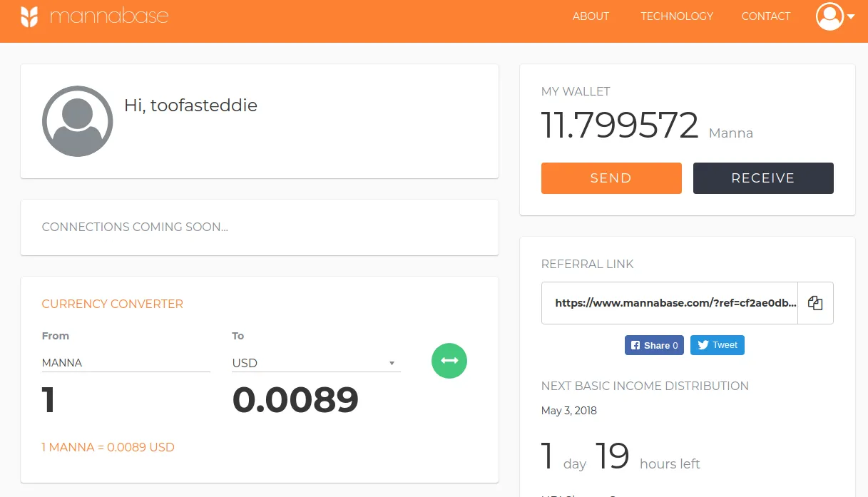Image resolution: width=868 pixels, height=497 pixels.
Task: Open the user account avatar menu
Action: pyautogui.click(x=829, y=16)
